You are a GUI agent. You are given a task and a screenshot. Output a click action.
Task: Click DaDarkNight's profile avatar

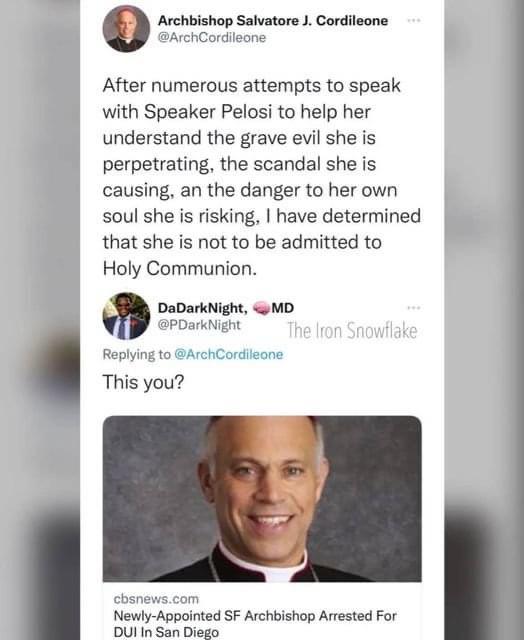tap(126, 316)
